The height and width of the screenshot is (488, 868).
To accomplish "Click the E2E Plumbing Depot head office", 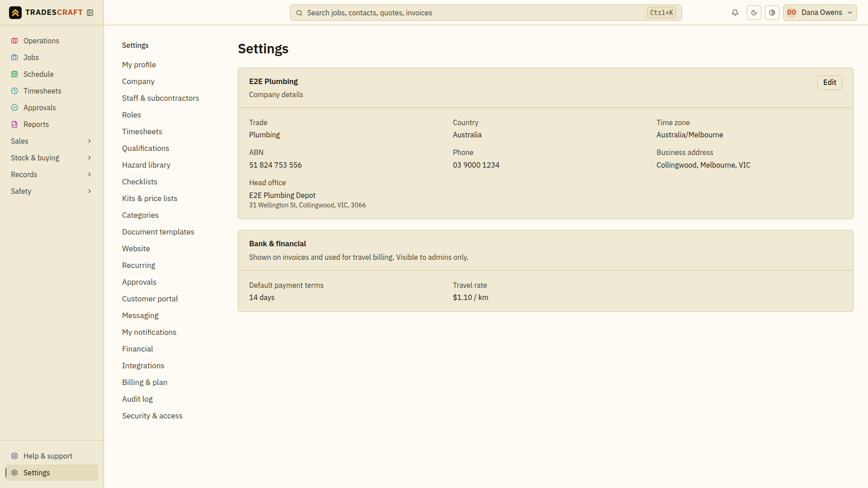I will click(x=282, y=195).
